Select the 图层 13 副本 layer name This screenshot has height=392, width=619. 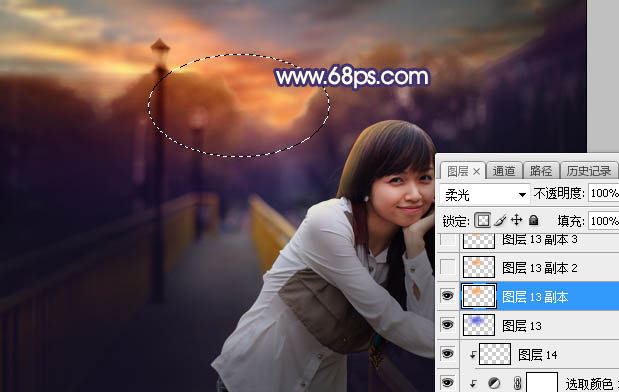pos(535,297)
